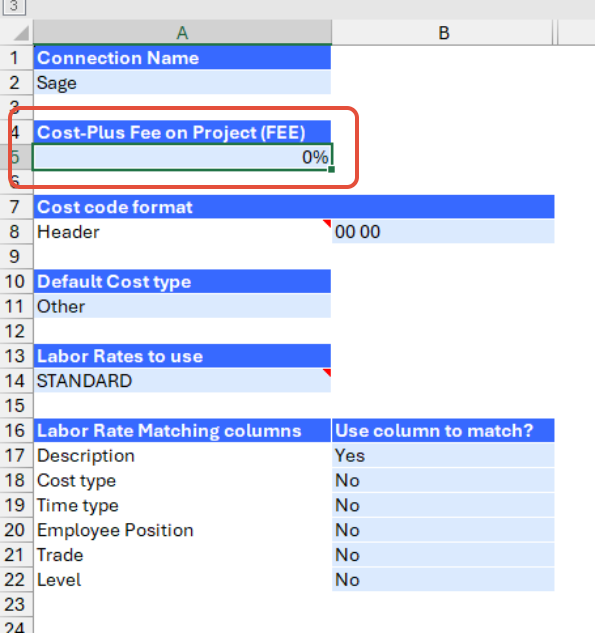The height and width of the screenshot is (633, 595).
Task: Select the Other default cost type cell
Action: (182, 306)
